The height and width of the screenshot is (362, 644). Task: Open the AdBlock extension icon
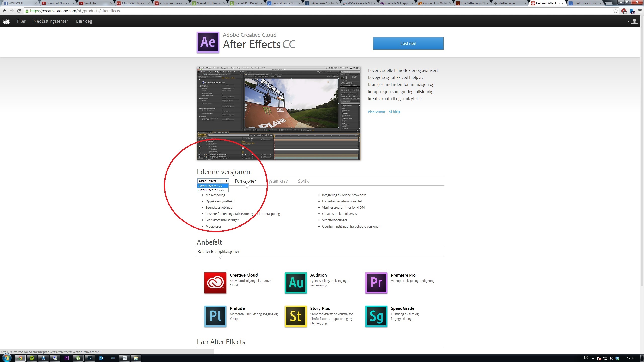[624, 11]
